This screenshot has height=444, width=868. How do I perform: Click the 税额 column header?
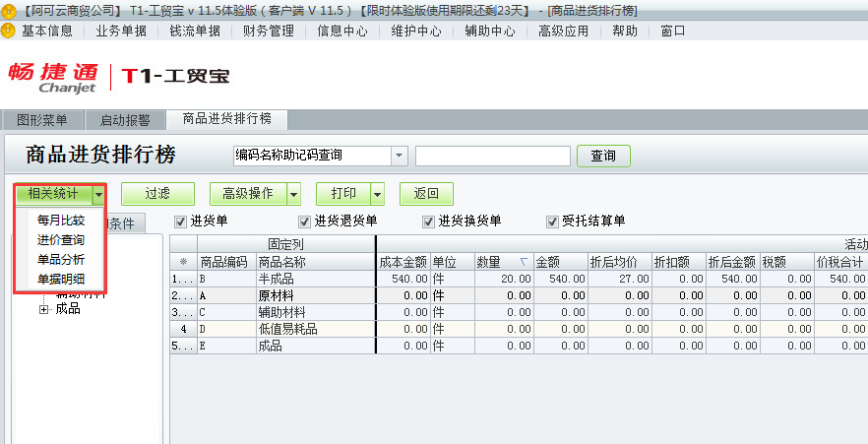[x=787, y=263]
